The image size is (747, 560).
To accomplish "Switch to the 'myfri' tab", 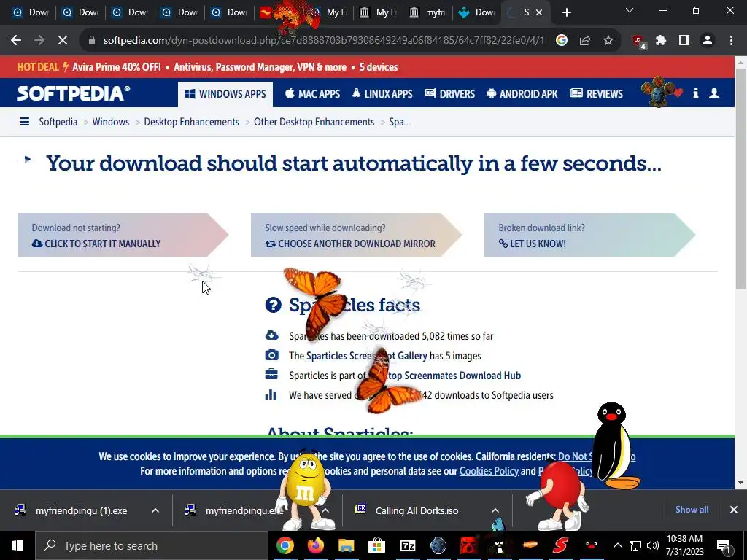I will [x=427, y=13].
